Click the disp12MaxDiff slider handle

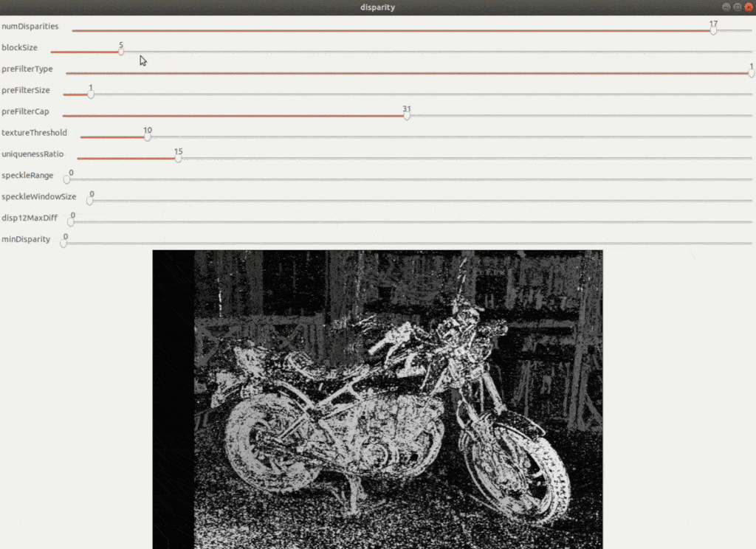[71, 222]
